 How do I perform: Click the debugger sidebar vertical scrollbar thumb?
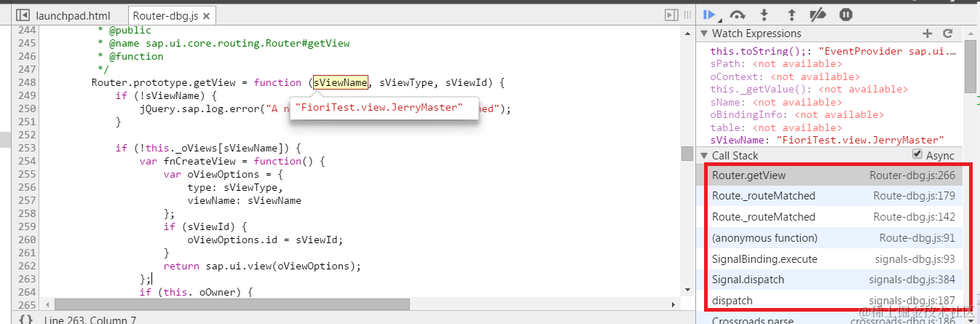(x=971, y=67)
